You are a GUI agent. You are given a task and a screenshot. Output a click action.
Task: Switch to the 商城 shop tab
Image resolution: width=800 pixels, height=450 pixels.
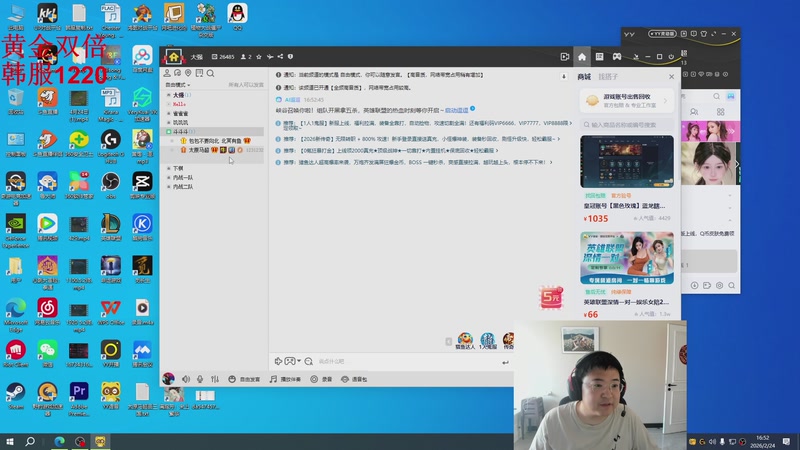(584, 77)
